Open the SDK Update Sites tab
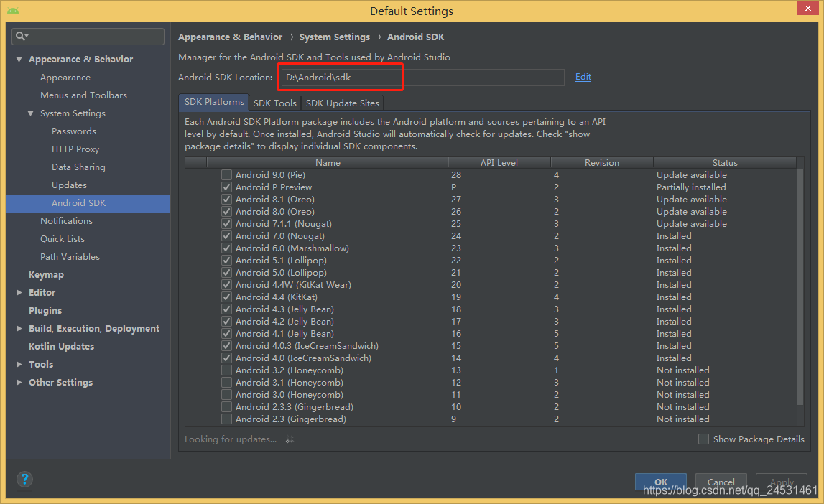This screenshot has height=504, width=824. coord(342,103)
